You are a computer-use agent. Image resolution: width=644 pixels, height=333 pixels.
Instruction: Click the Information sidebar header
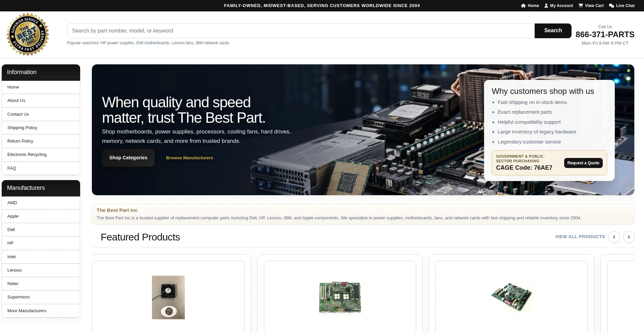point(41,72)
